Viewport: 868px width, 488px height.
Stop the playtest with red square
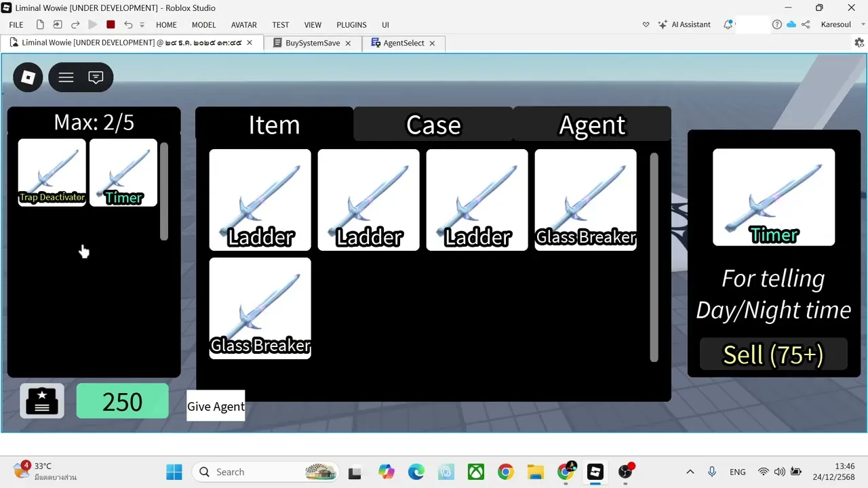pyautogui.click(x=111, y=24)
